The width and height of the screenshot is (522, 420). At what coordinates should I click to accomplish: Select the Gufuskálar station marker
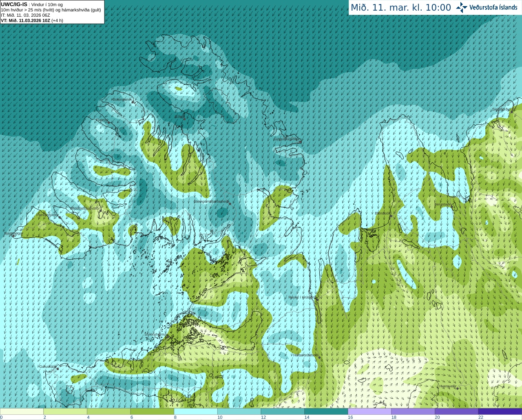tap(58, 369)
